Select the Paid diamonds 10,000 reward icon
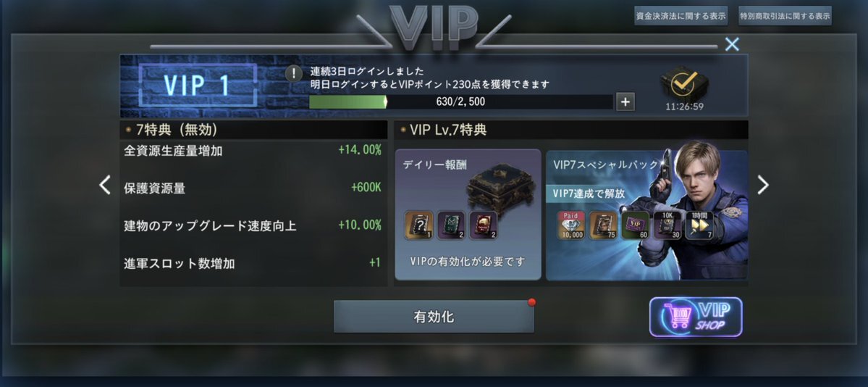The image size is (868, 387). pos(570,225)
